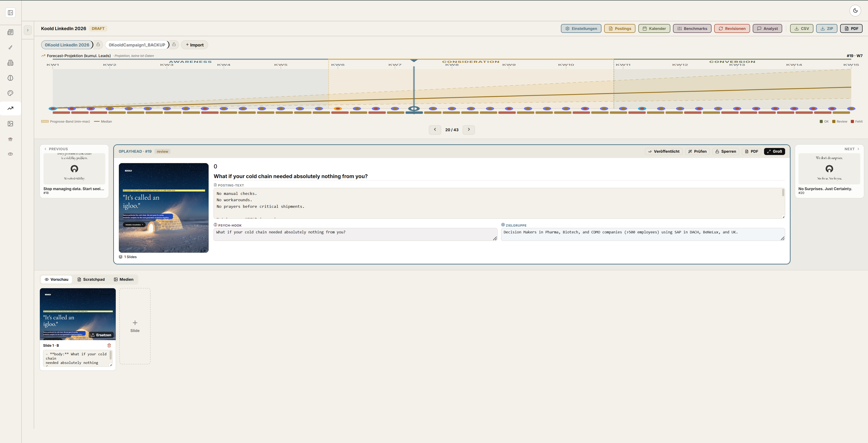Select the 0KooldCampaign1_BACKUP campaign tab

coord(137,45)
